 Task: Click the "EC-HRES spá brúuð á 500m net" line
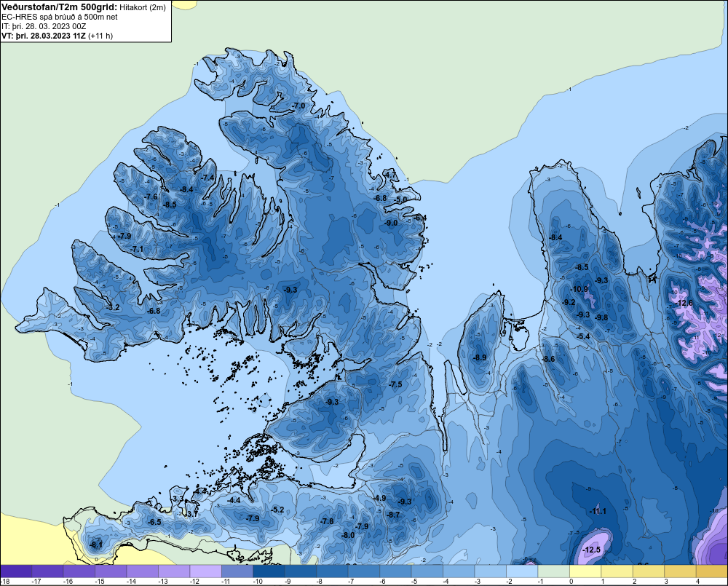(60, 17)
